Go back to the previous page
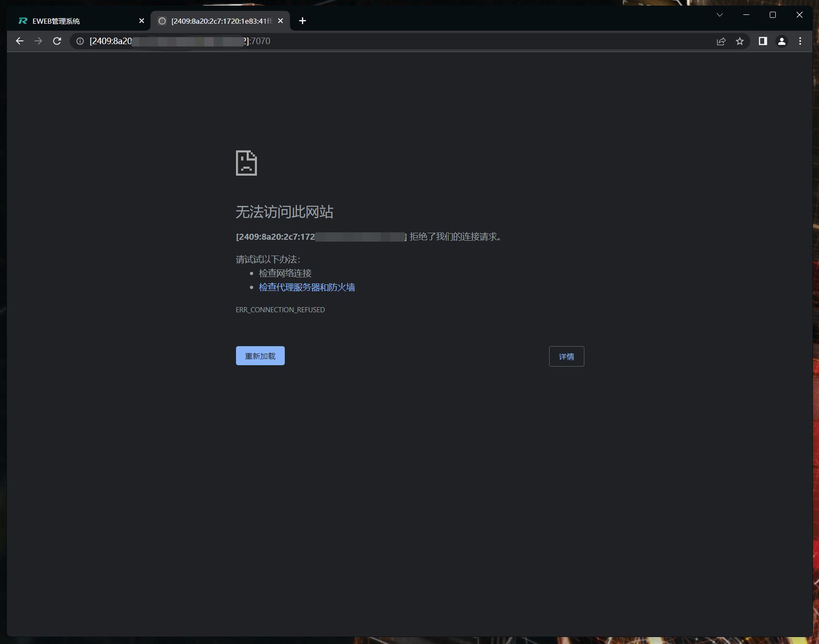819x644 pixels. click(20, 41)
